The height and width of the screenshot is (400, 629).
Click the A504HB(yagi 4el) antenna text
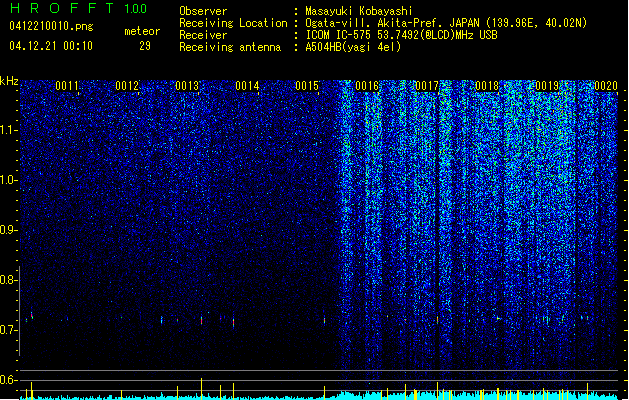click(353, 47)
